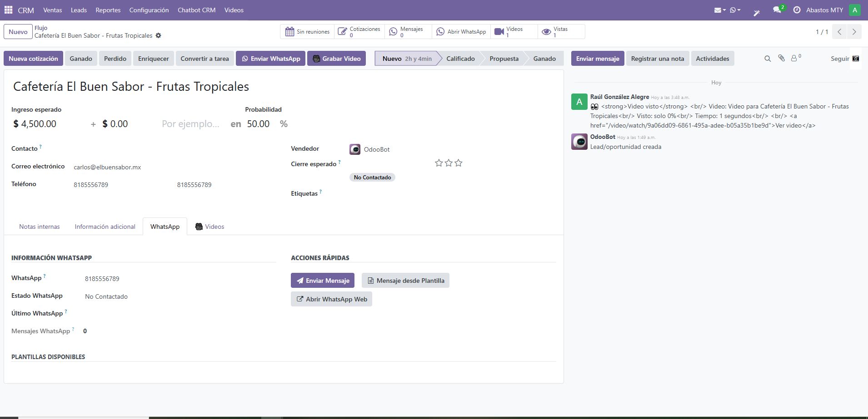
Task: Open Abrir WhatsApp Web
Action: 331,299
